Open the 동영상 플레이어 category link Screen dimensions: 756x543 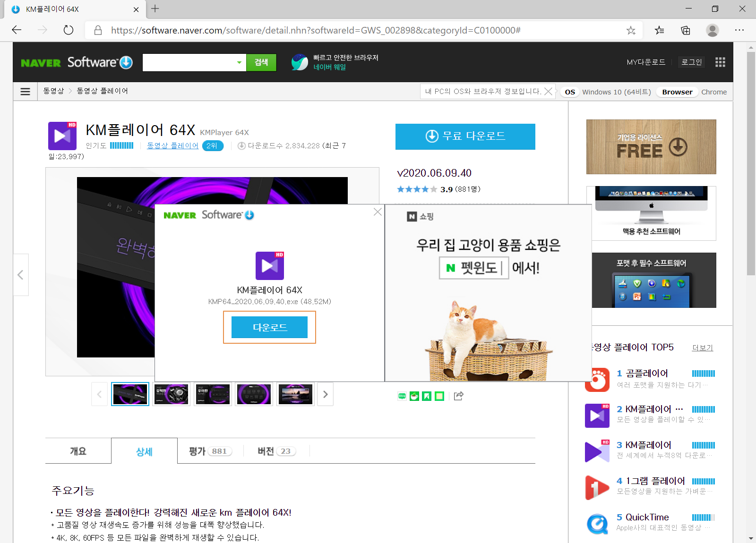point(172,145)
